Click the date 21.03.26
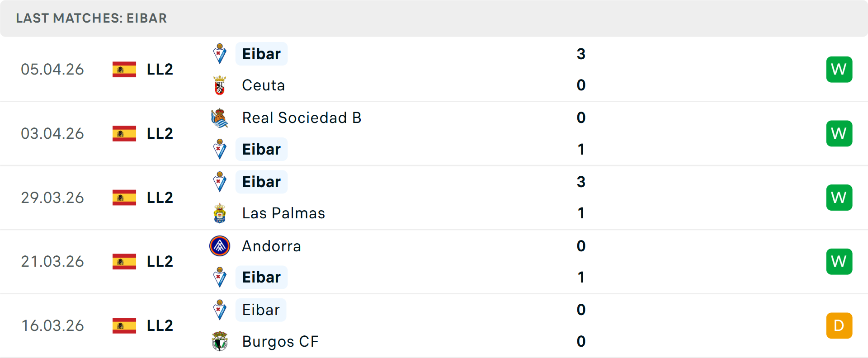 [52, 261]
